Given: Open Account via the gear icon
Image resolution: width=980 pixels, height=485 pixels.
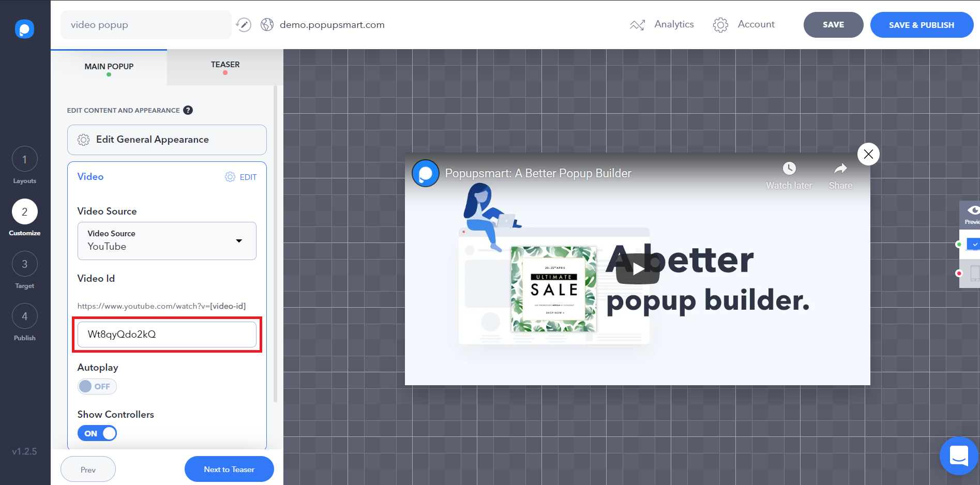Looking at the screenshot, I should tap(720, 25).
